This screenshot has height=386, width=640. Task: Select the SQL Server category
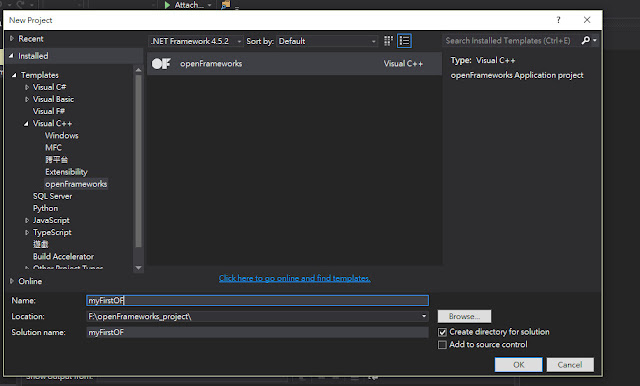(x=52, y=196)
